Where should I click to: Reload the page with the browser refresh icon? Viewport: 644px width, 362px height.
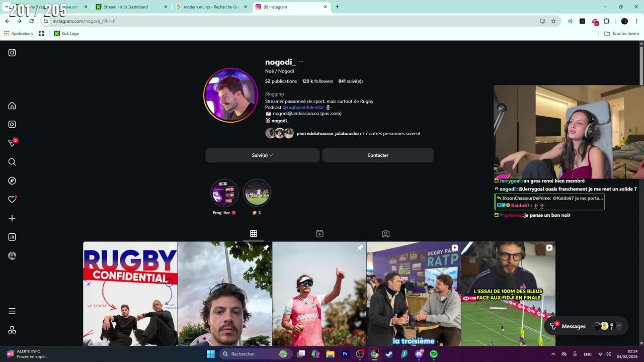31,21
